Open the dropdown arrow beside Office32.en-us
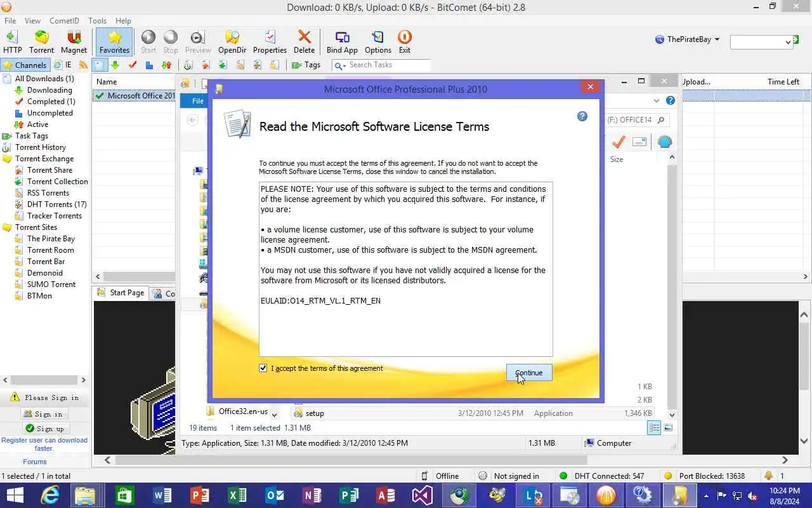The image size is (812, 508). pos(274,414)
